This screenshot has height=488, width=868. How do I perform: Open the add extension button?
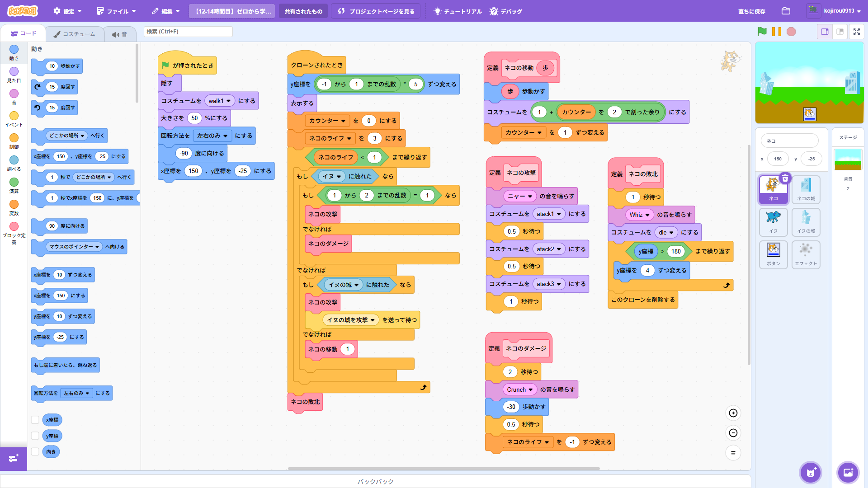click(x=14, y=459)
